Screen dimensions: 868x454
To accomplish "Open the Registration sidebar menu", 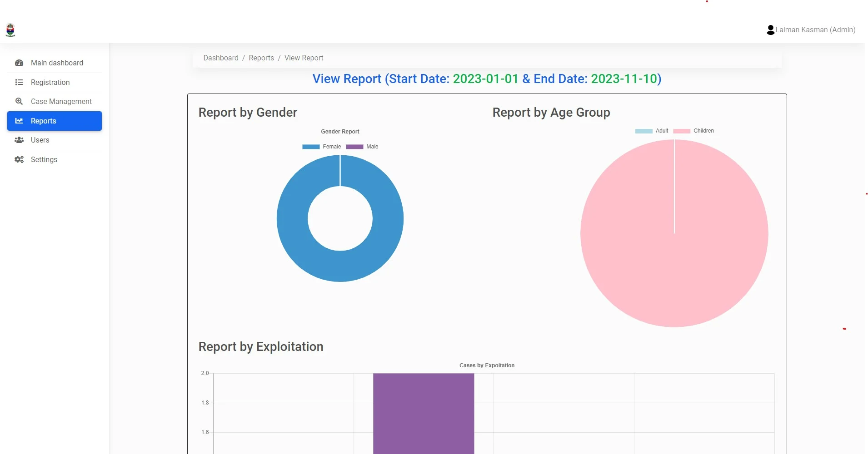I will tap(50, 82).
